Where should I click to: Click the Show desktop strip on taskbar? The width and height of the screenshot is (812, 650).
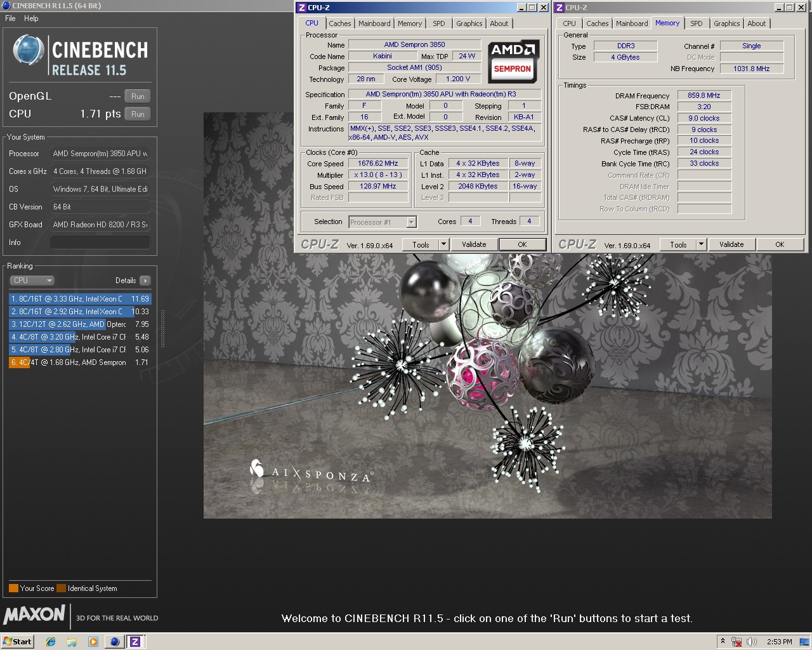[805, 642]
